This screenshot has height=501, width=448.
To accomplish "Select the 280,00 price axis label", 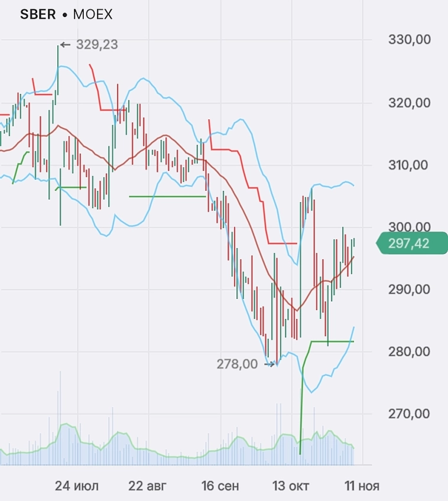I will [409, 352].
